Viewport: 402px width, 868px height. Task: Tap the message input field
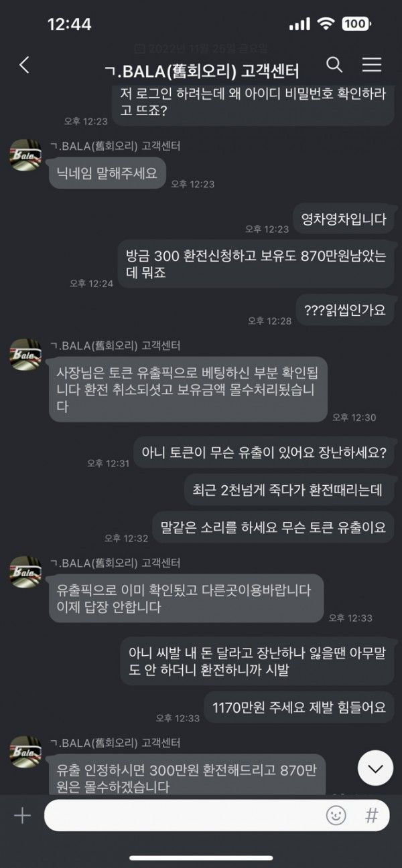(x=216, y=815)
